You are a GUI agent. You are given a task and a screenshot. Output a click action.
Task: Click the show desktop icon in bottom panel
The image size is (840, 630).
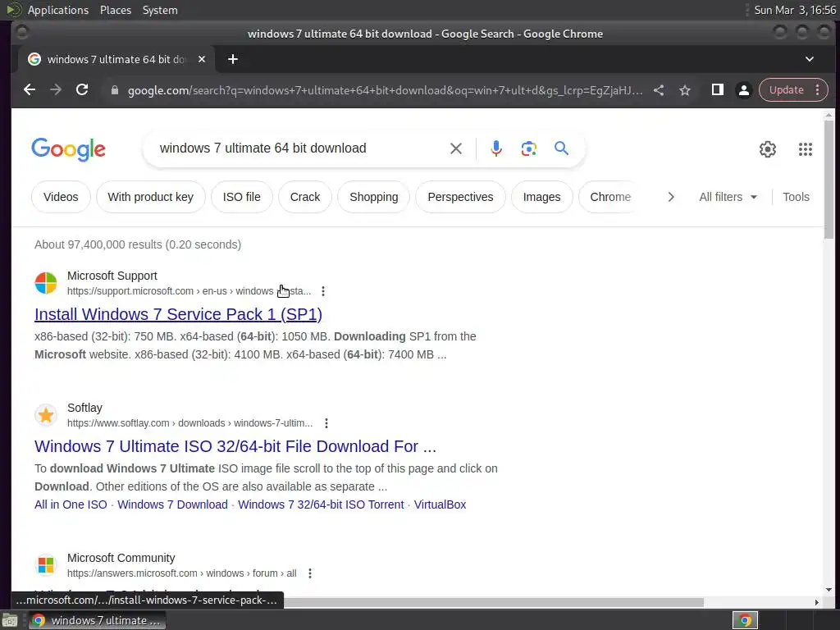(x=10, y=621)
